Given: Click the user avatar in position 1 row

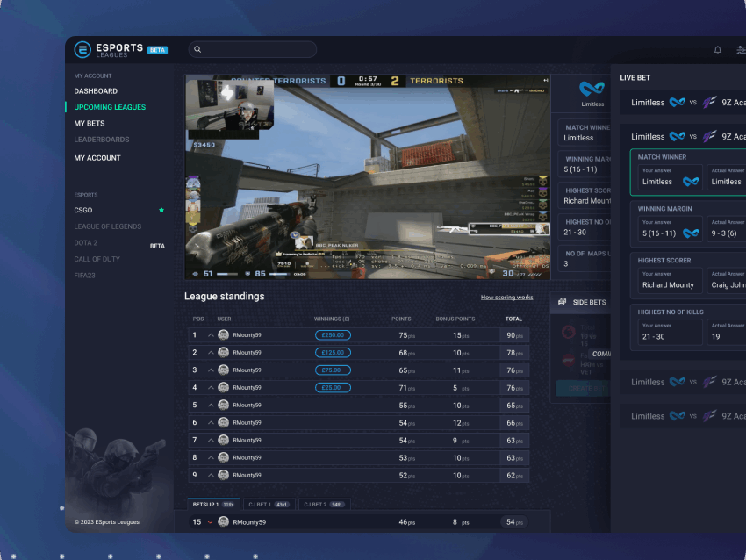Looking at the screenshot, I should [224, 335].
